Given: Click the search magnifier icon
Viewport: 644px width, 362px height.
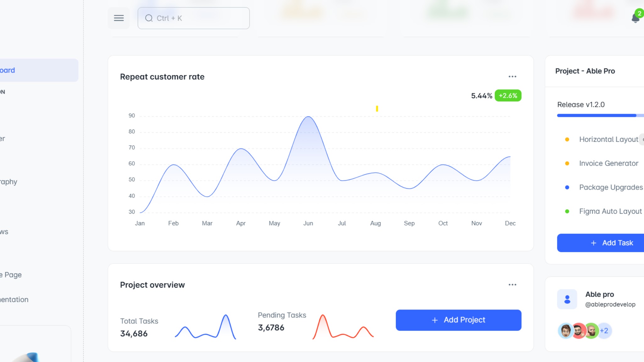Looking at the screenshot, I should (149, 18).
